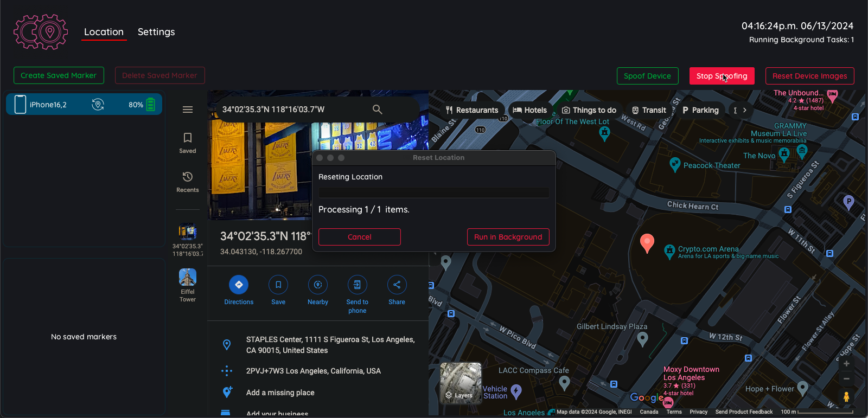
Task: Click the STAPLES Center address row
Action: click(x=318, y=345)
